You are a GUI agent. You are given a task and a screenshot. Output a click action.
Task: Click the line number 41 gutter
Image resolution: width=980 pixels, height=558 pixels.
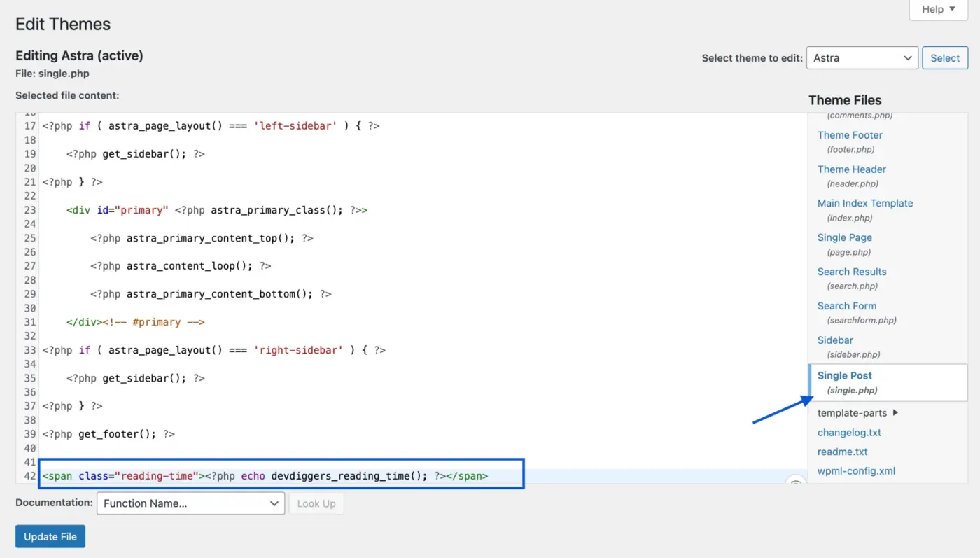pyautogui.click(x=29, y=462)
